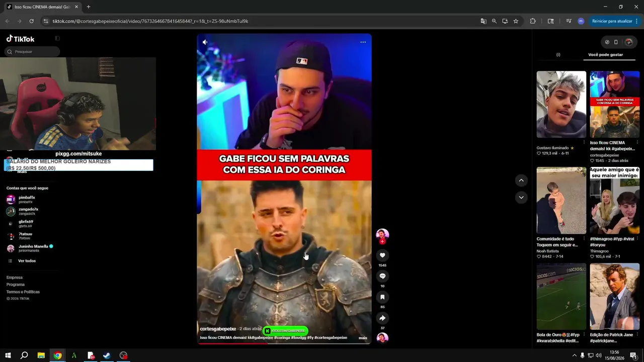Open Chrome media controls icon
The width and height of the screenshot is (644, 362).
coord(569,21)
